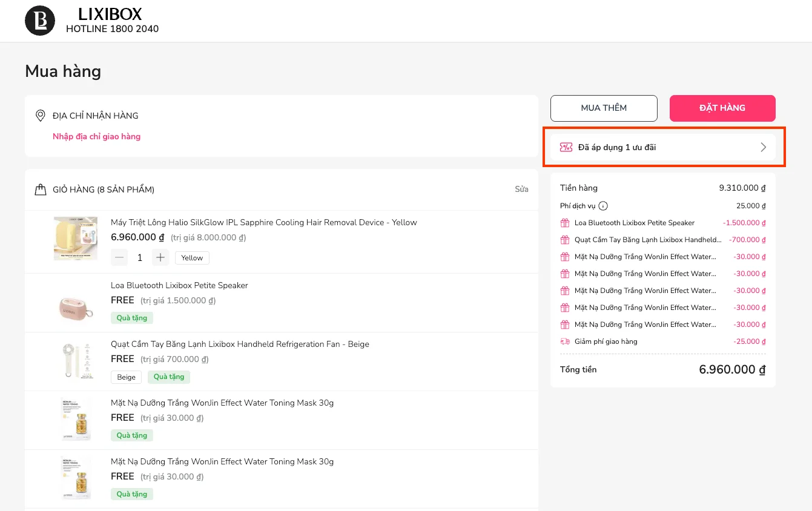The height and width of the screenshot is (511, 812).
Task: Place the order with ĐẶT HÀNG
Action: click(722, 108)
